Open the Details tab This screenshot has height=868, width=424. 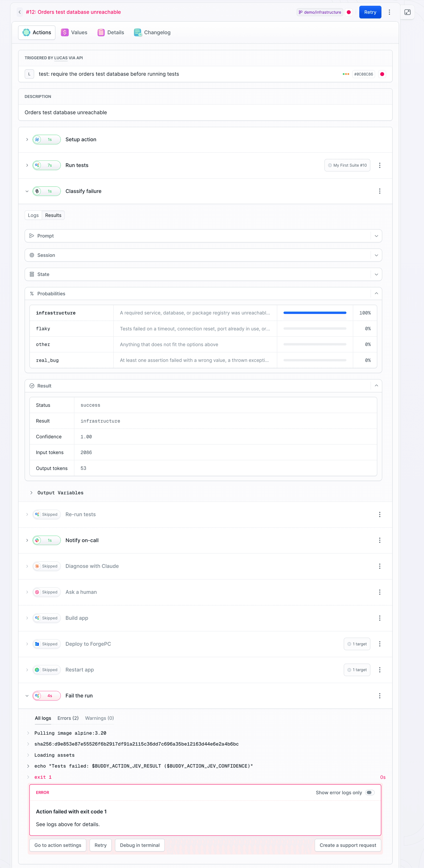click(111, 32)
